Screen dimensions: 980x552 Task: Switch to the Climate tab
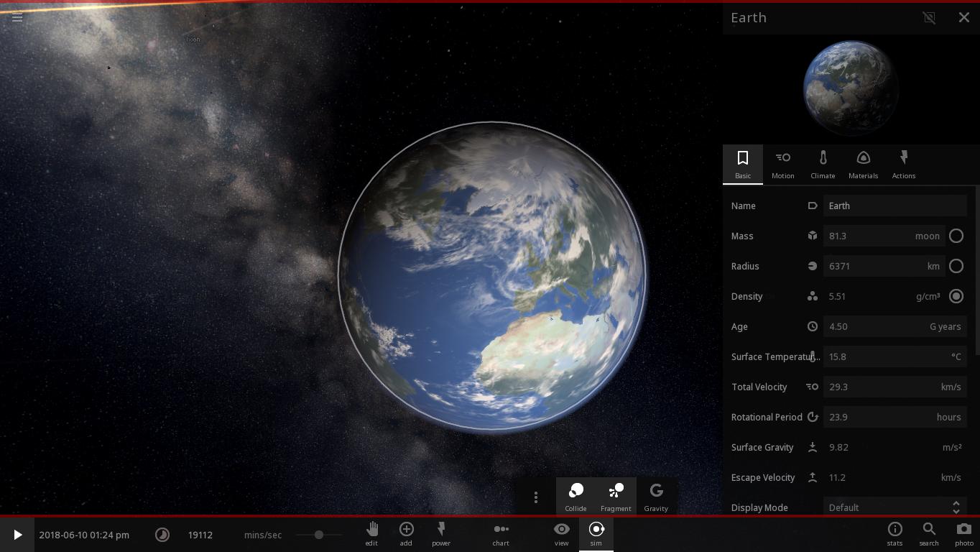tap(823, 165)
